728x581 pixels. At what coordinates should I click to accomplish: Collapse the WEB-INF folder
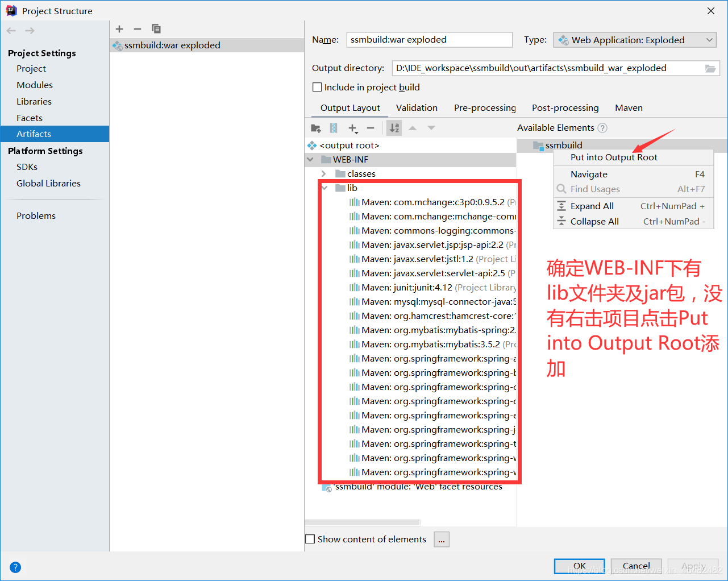click(x=310, y=159)
